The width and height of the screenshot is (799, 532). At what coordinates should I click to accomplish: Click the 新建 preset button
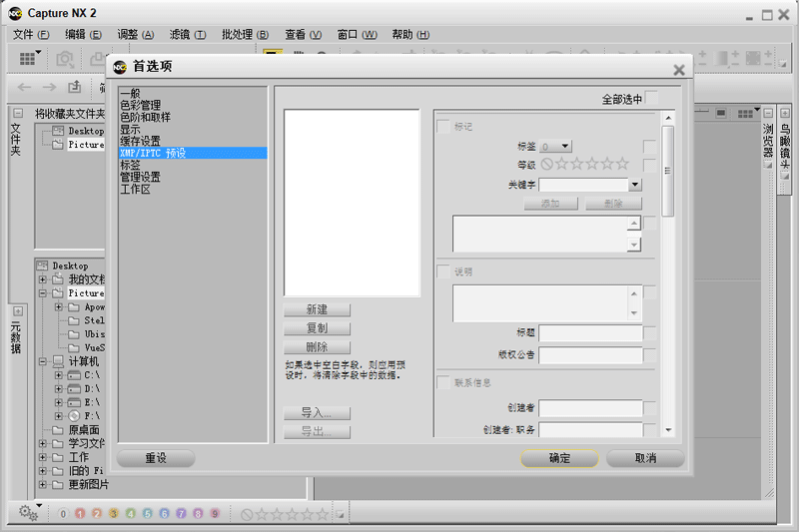click(317, 309)
